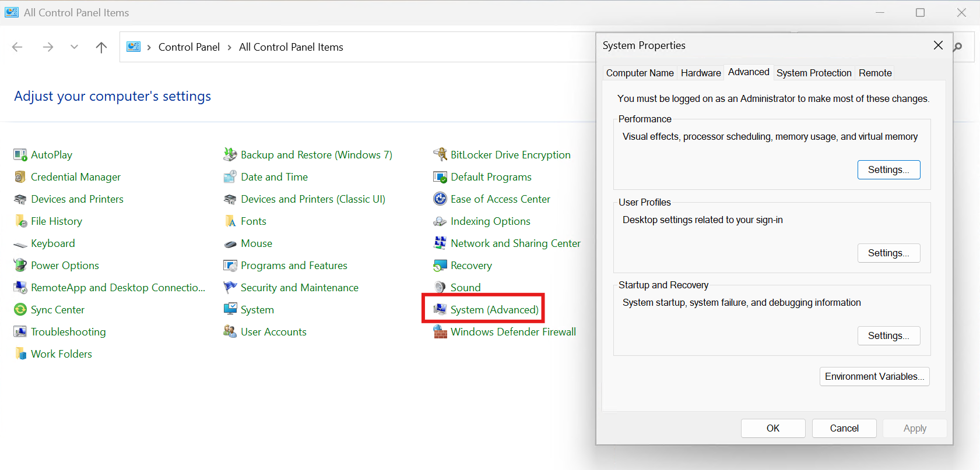Open the System (Advanced) link

click(494, 310)
